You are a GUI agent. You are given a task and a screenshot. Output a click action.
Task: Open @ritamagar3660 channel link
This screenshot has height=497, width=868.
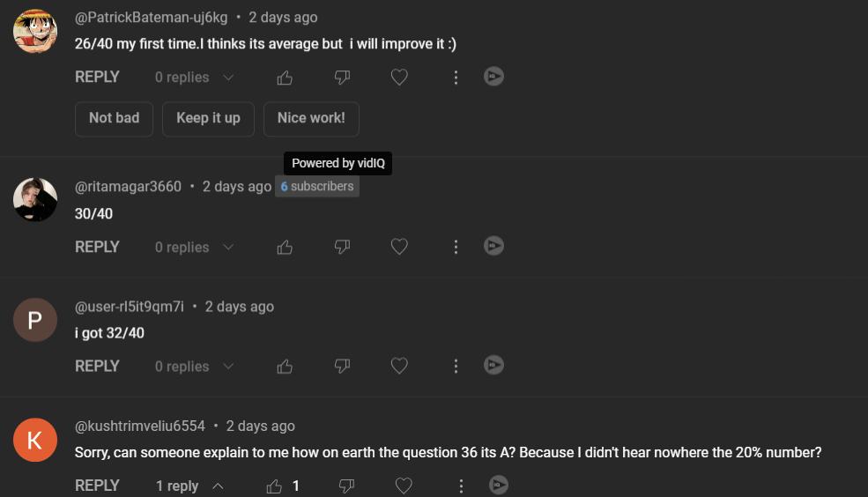(x=128, y=187)
